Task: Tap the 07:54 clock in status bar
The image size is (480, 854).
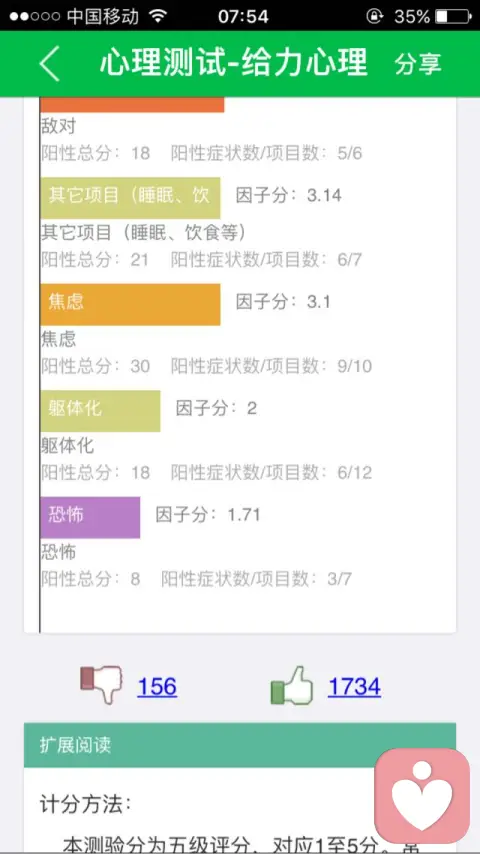Action: pyautogui.click(x=243, y=16)
